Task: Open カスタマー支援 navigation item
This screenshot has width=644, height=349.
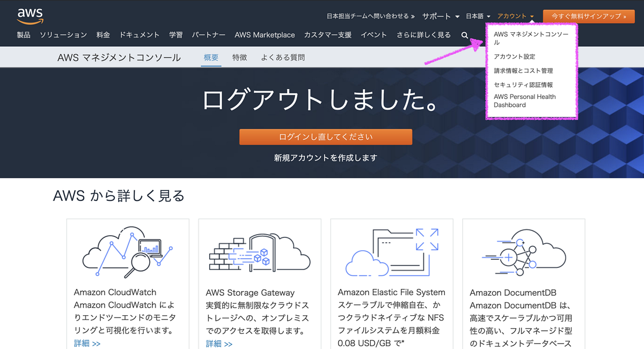Action: 328,35
